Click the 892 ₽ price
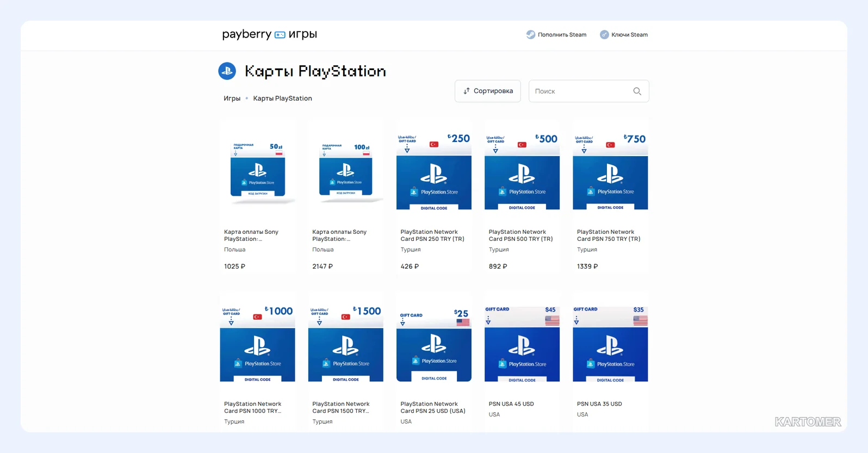This screenshot has width=868, height=453. point(498,266)
